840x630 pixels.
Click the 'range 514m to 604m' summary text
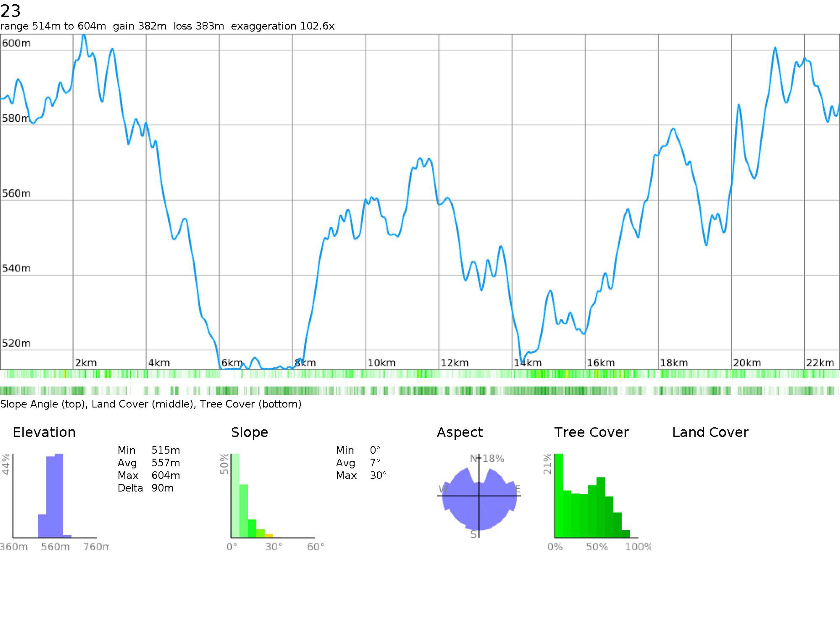click(53, 26)
